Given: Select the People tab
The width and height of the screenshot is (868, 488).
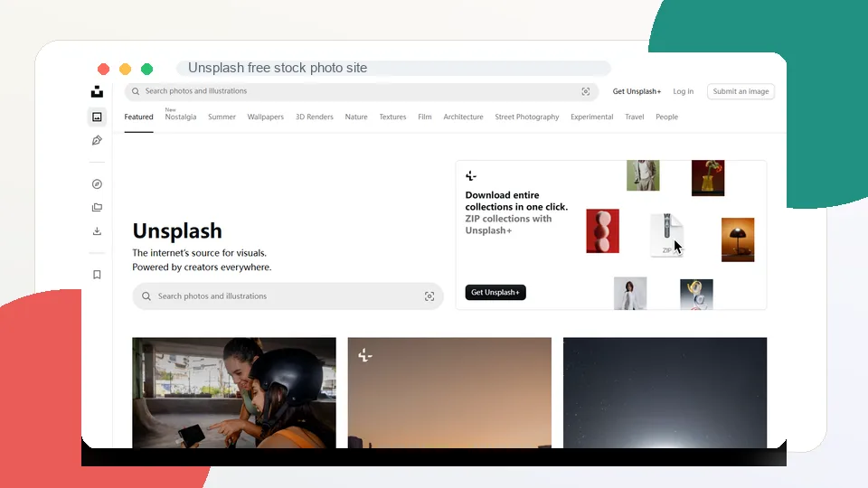Looking at the screenshot, I should tap(666, 117).
